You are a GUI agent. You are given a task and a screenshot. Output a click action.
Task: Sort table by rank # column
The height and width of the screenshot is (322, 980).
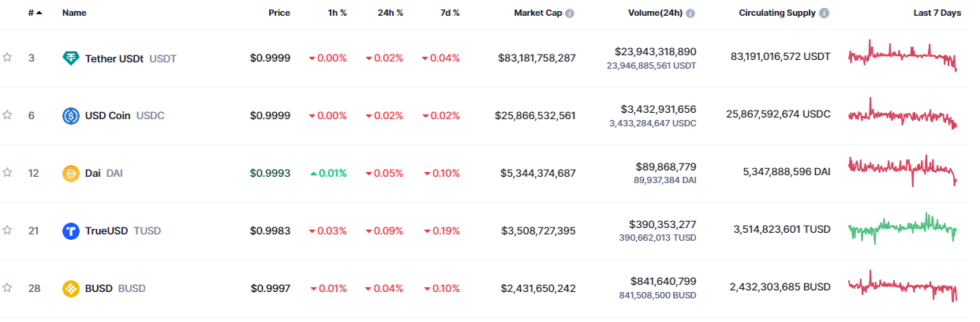(35, 13)
